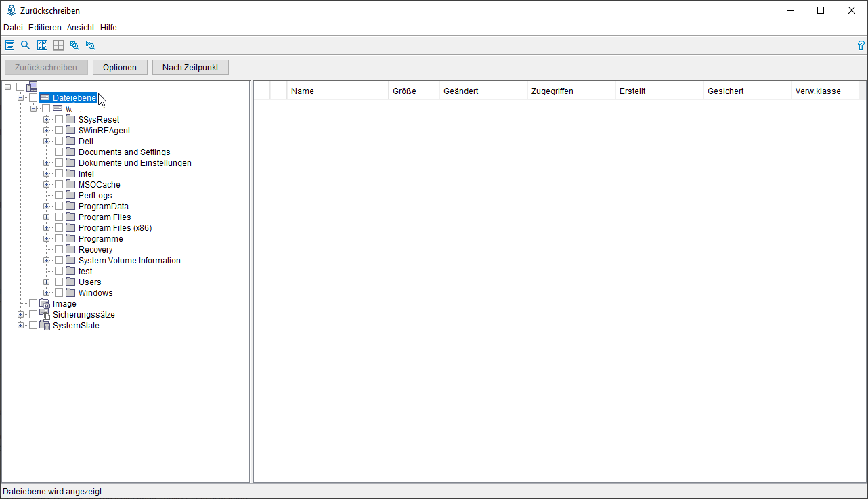Expand the Programme folder
This screenshot has height=499, width=868.
[46, 239]
